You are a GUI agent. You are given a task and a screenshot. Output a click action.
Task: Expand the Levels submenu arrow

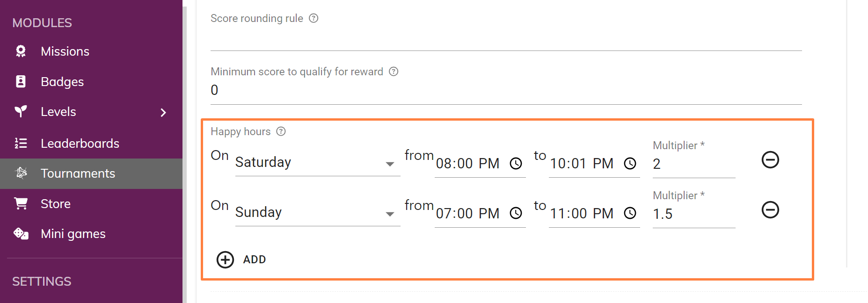pos(163,113)
